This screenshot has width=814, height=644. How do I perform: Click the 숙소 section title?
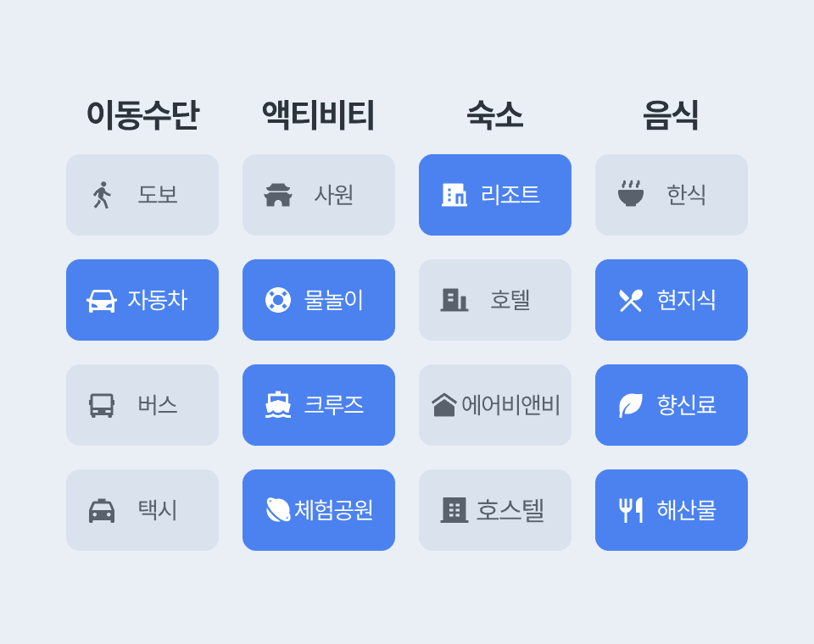coord(494,114)
